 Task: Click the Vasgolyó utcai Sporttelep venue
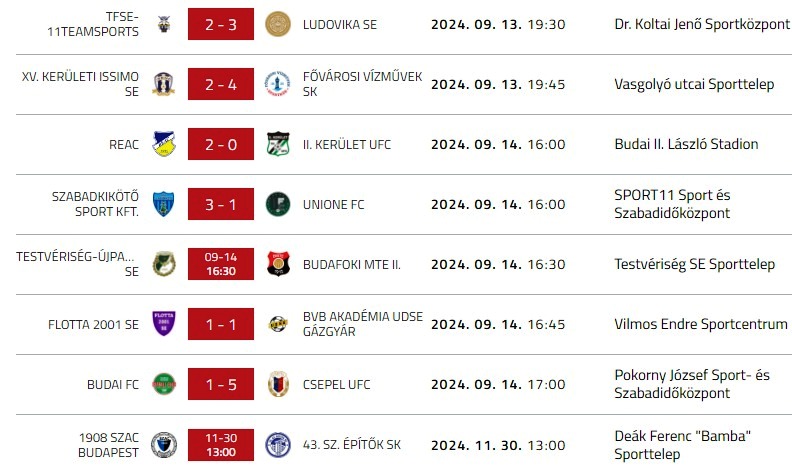(x=694, y=85)
